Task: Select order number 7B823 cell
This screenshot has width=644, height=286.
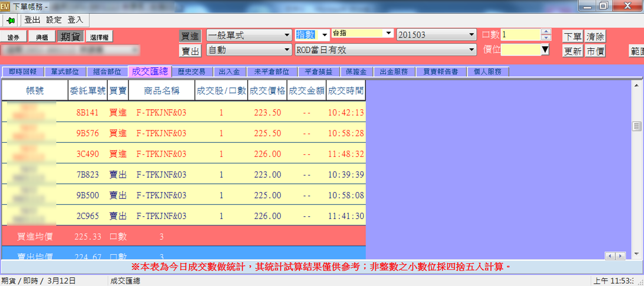Action: click(x=88, y=175)
